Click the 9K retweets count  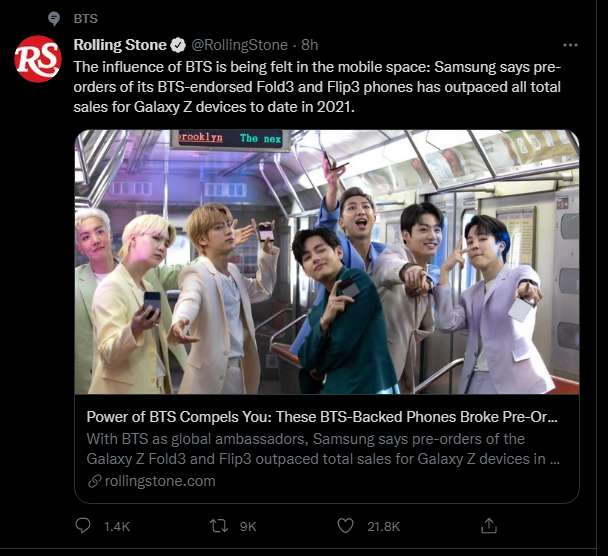248,527
